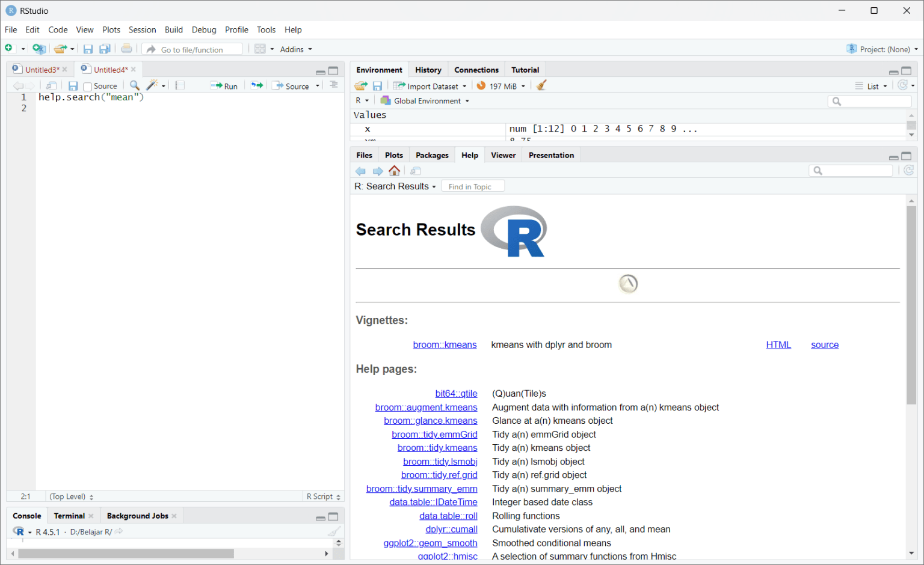This screenshot has height=565, width=924.
Task: Open the code tools magic wand
Action: 153,85
